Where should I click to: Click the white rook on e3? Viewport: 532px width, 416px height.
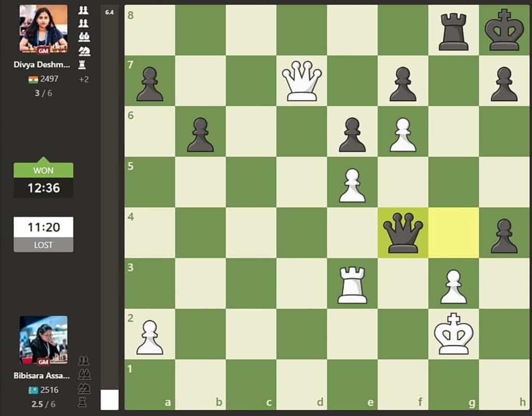coord(353,286)
